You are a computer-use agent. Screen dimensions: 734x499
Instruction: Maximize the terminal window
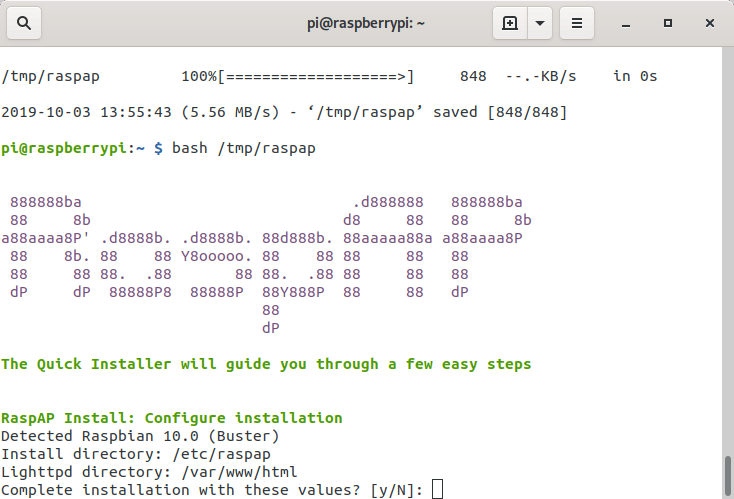pos(666,22)
